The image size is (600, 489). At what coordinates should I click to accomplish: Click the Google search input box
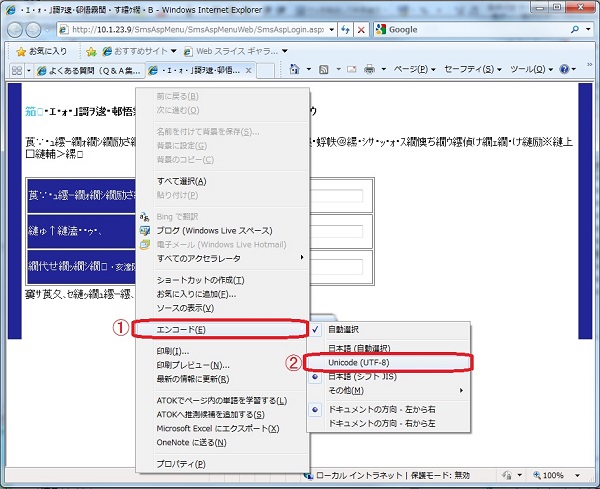[x=478, y=29]
